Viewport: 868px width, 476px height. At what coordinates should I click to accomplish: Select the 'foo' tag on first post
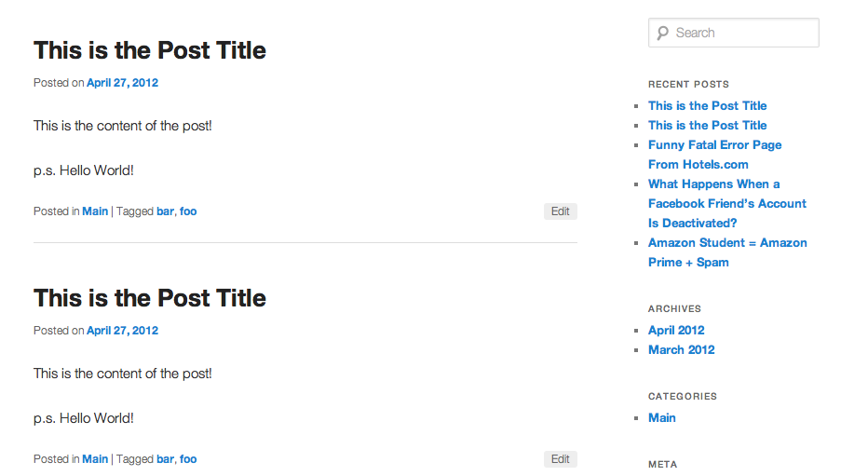coord(188,211)
